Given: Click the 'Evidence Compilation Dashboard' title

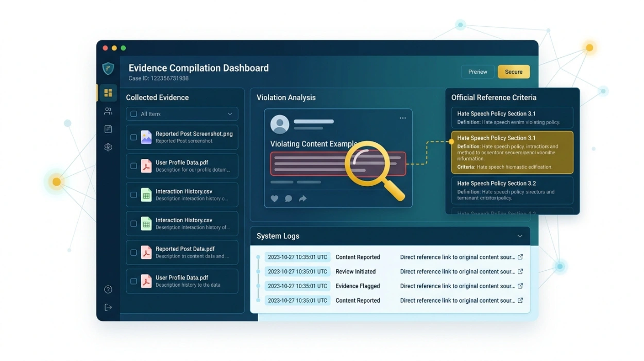Looking at the screenshot, I should 198,68.
